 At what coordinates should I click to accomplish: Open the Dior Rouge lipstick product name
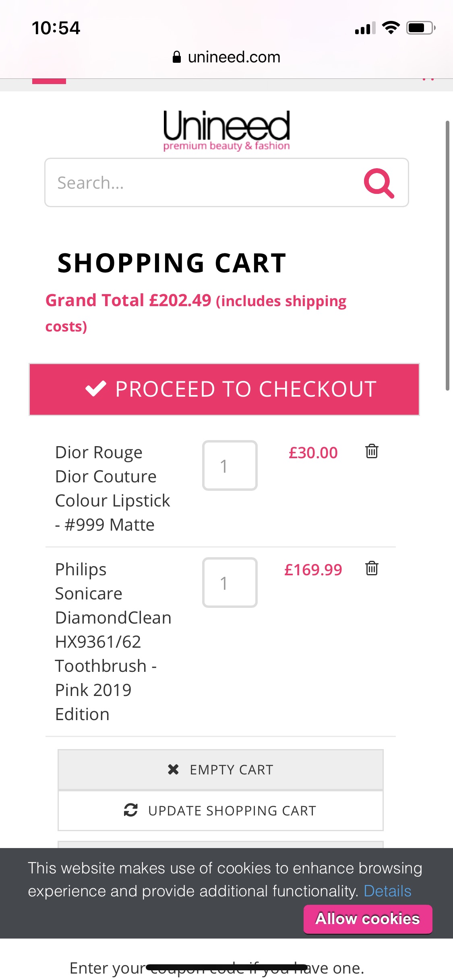pyautogui.click(x=113, y=488)
